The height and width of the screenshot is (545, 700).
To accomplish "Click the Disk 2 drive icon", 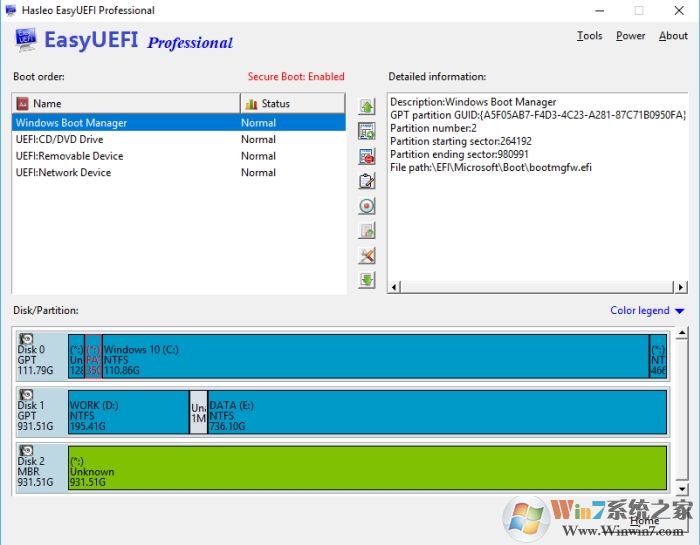I will tap(26, 450).
